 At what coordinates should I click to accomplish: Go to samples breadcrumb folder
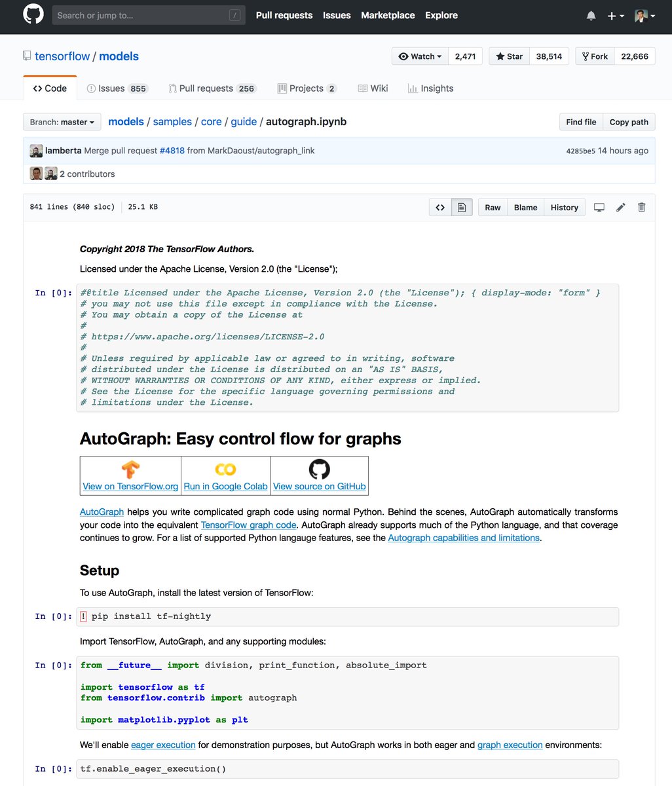pyautogui.click(x=172, y=122)
